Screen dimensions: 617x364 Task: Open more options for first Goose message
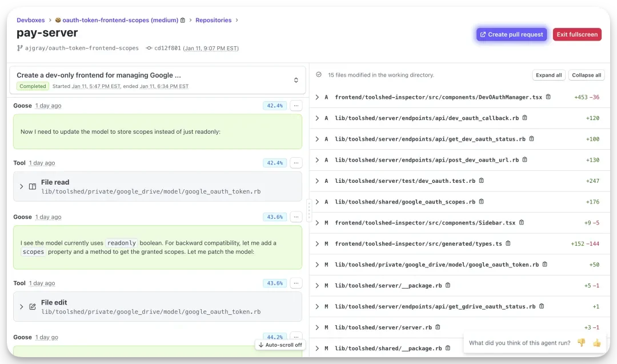296,106
